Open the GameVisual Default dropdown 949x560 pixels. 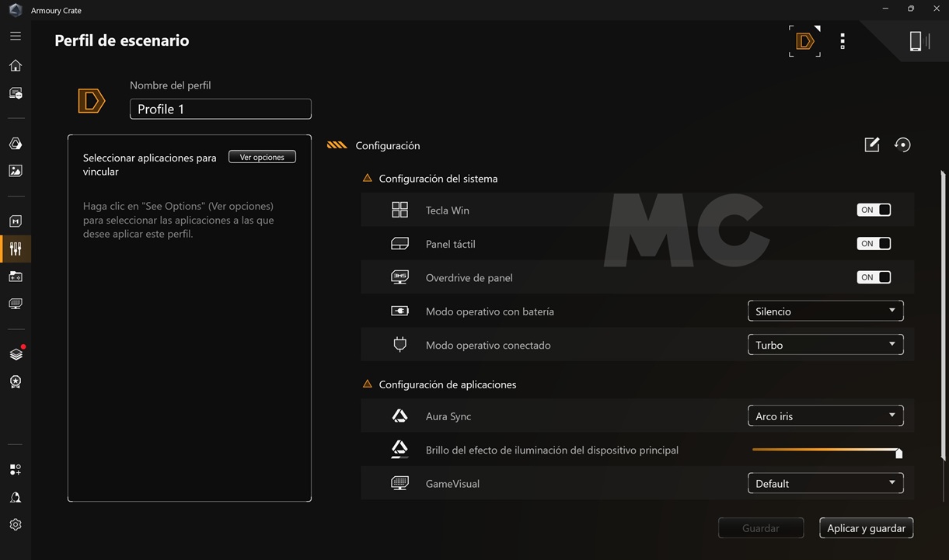point(825,483)
